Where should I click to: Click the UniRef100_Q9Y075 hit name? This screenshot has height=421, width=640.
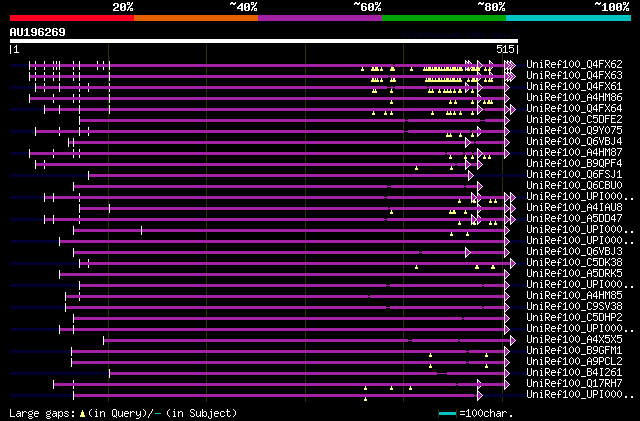(x=574, y=131)
